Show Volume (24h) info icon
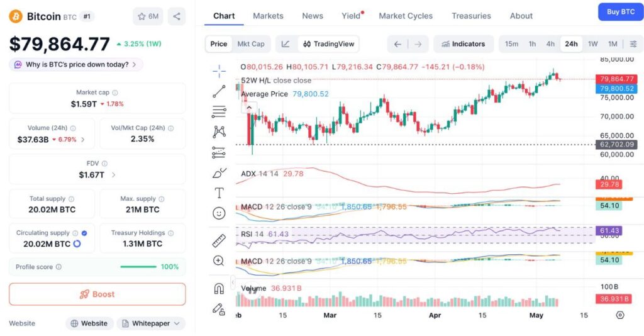 73,128
